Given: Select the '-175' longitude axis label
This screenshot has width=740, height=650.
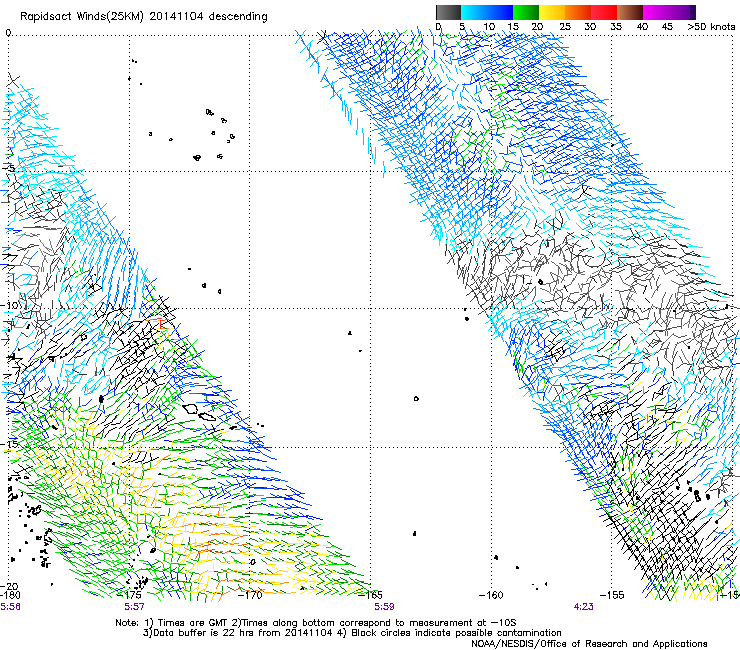Looking at the screenshot, I should click(x=130, y=595).
